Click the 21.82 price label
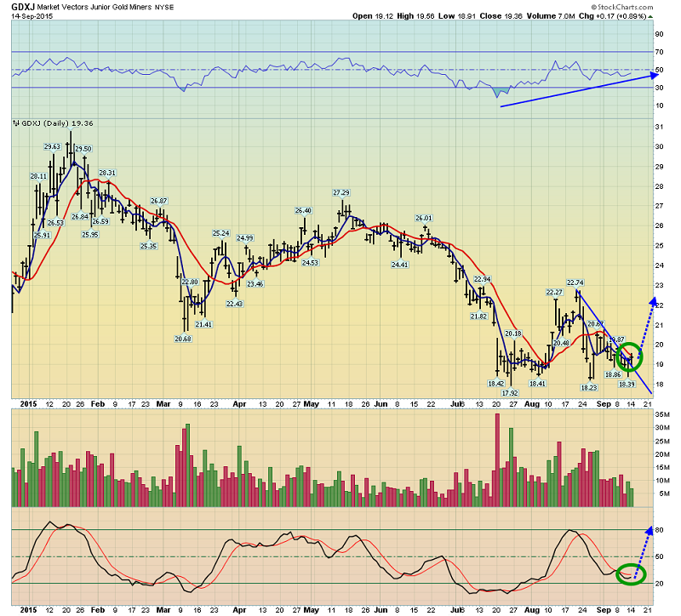681x616 pixels. point(478,316)
